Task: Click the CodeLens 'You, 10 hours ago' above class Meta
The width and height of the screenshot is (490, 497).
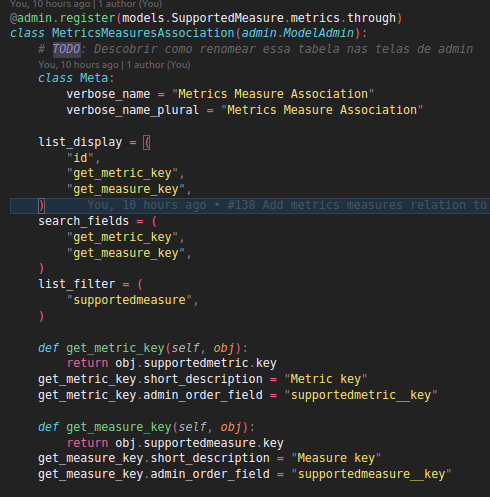Action: [114, 65]
